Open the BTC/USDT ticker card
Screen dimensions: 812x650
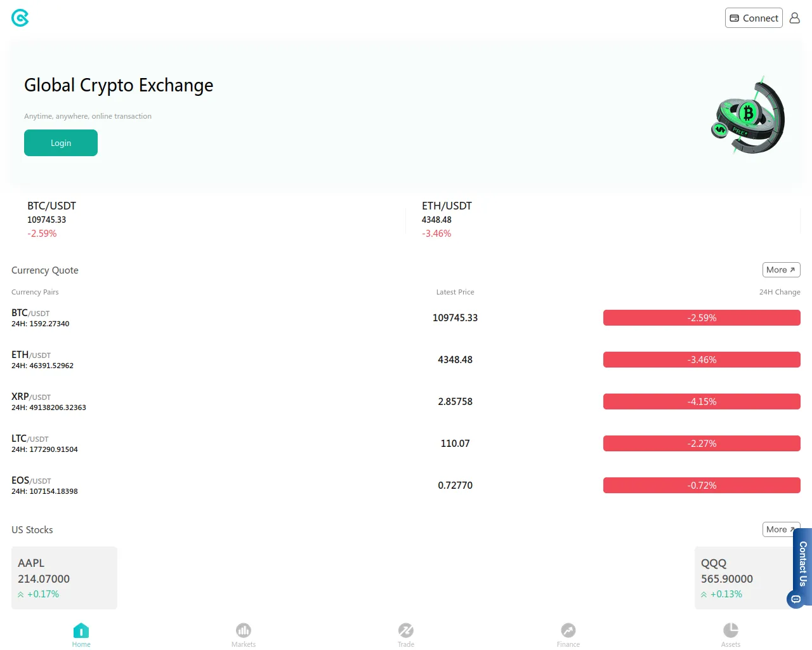208,220
